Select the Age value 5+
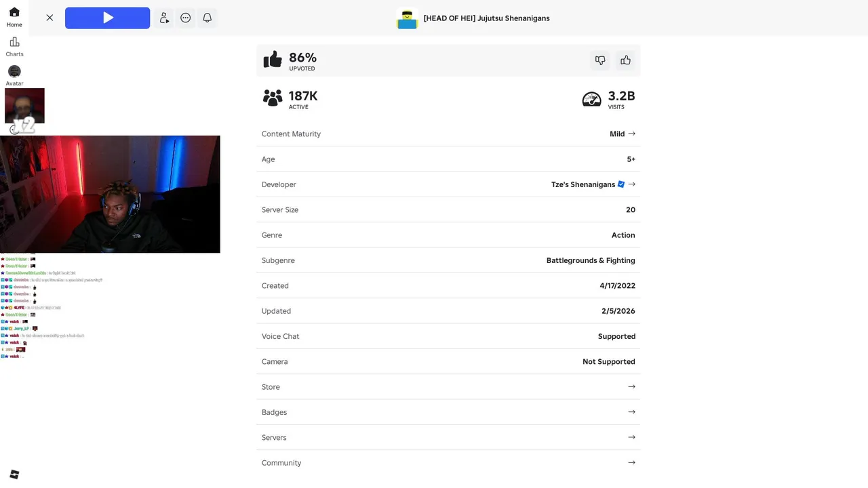Screen dimensions: 868x488 tap(631, 159)
